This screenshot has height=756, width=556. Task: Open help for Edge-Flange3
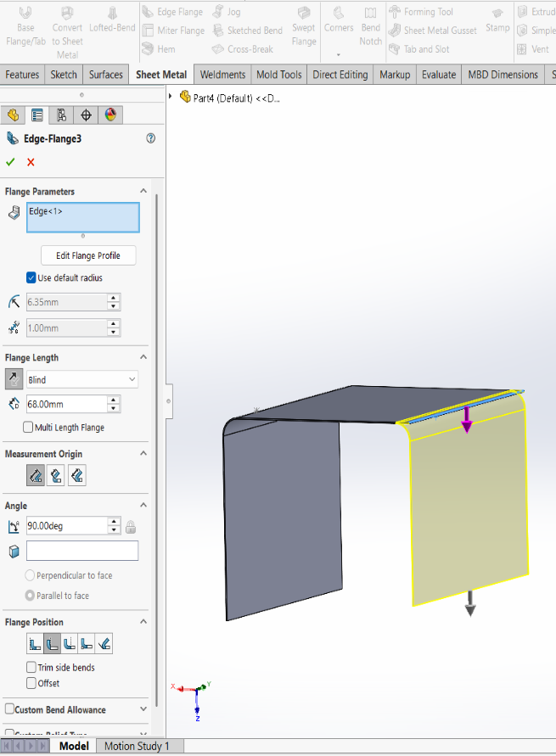point(150,138)
